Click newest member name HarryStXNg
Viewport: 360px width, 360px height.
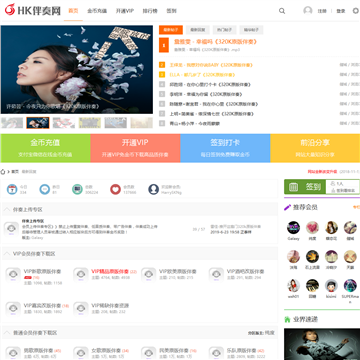click(x=171, y=193)
